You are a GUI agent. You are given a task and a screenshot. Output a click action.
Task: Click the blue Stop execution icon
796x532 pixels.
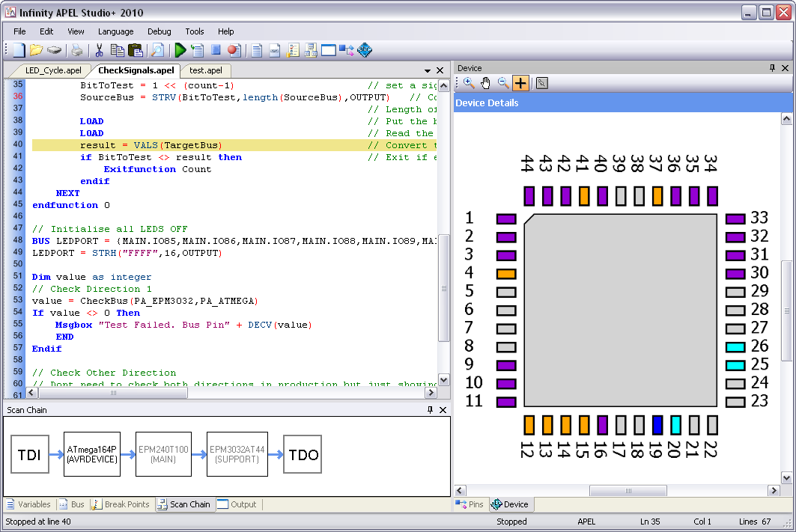coord(216,50)
